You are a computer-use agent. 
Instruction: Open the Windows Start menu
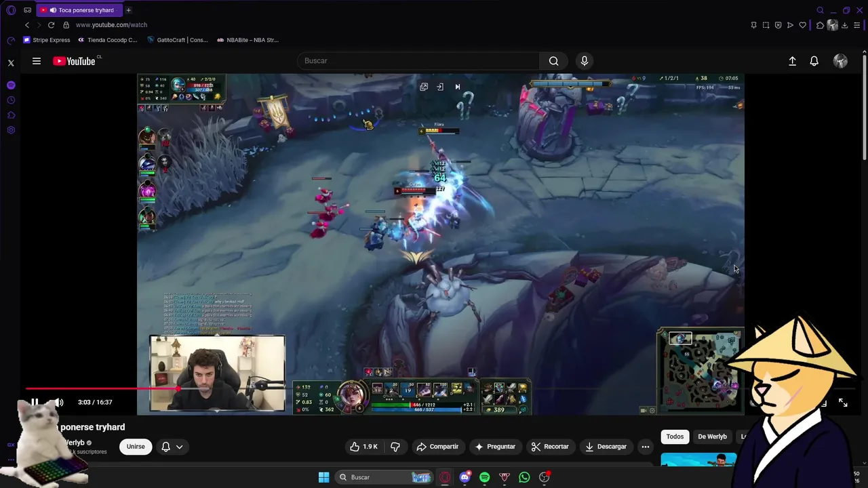pos(323,477)
